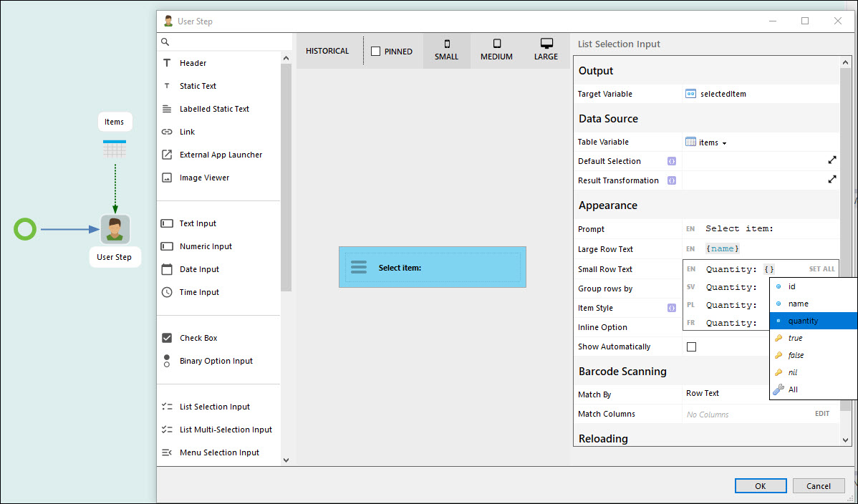The width and height of the screenshot is (858, 504).
Task: Switch preview to SMALL device size
Action: click(446, 50)
